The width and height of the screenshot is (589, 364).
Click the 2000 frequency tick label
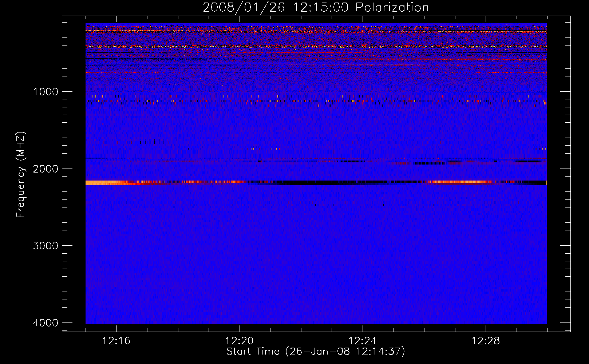click(46, 169)
